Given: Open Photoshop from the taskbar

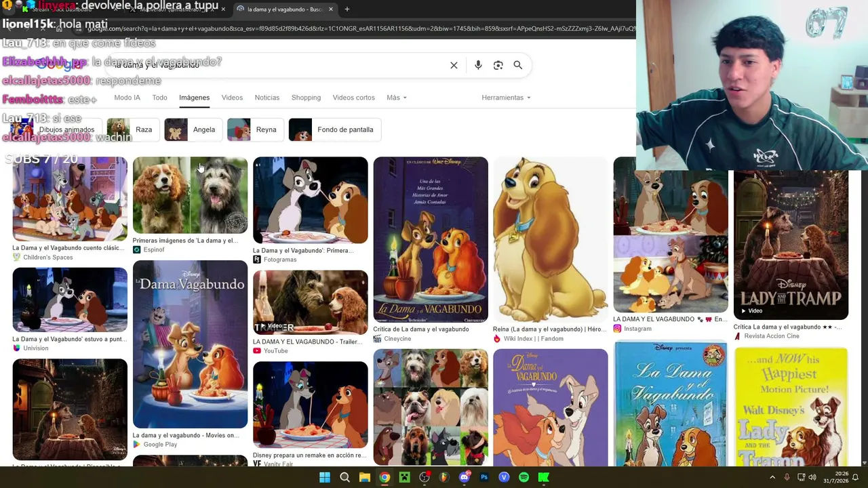Looking at the screenshot, I should (484, 477).
